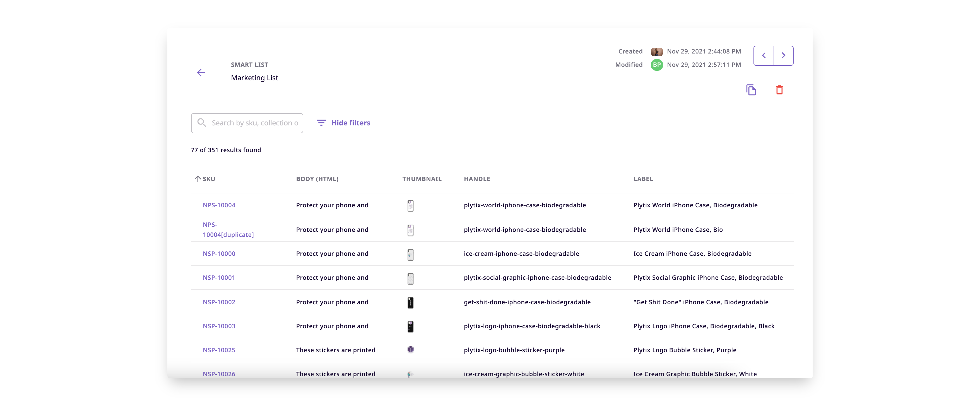The width and height of the screenshot is (980, 406).
Task: Click handle 'ice-cream-iphone-case-biodegradable'
Action: 521,254
